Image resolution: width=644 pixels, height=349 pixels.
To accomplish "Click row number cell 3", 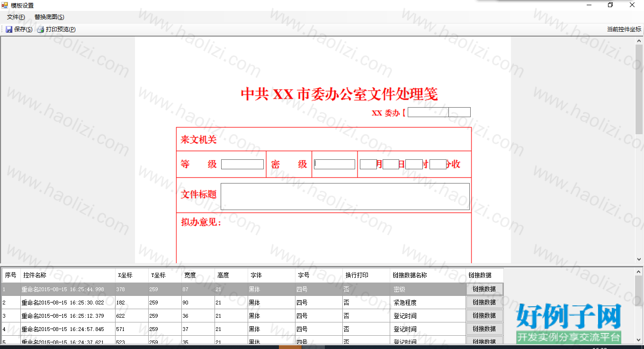I will tap(11, 316).
